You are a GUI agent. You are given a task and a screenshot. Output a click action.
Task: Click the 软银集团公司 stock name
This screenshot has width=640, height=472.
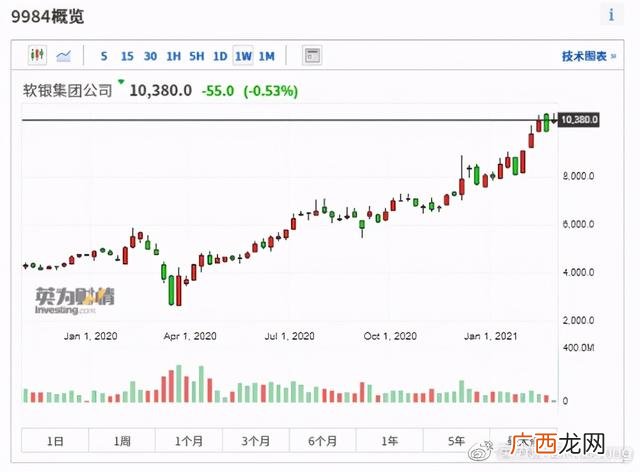(67, 90)
